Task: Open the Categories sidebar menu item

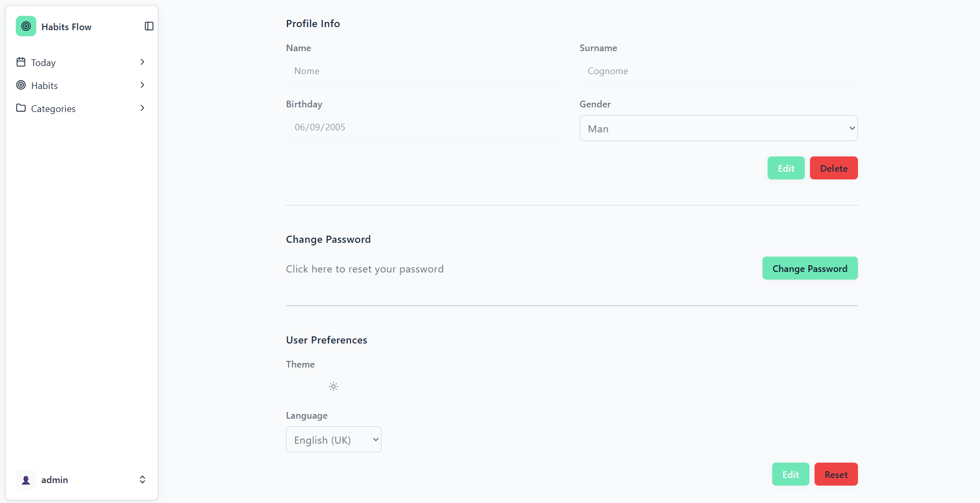Action: [x=82, y=108]
